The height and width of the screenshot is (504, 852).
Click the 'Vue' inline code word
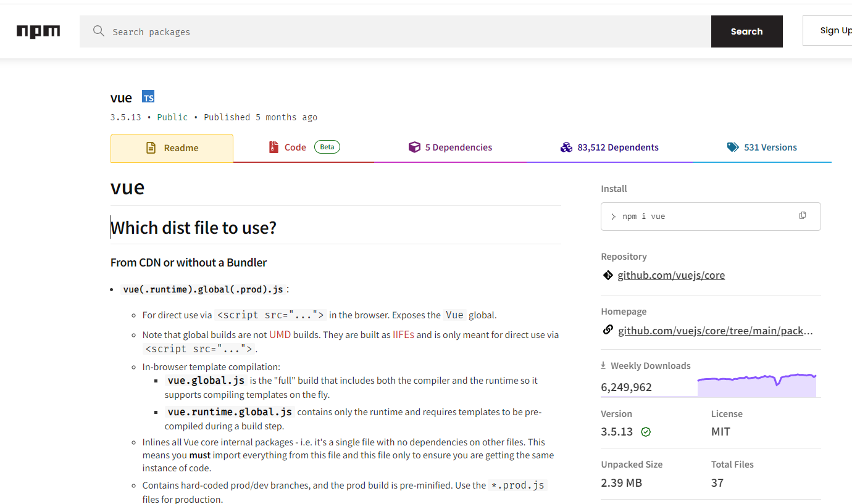click(454, 315)
